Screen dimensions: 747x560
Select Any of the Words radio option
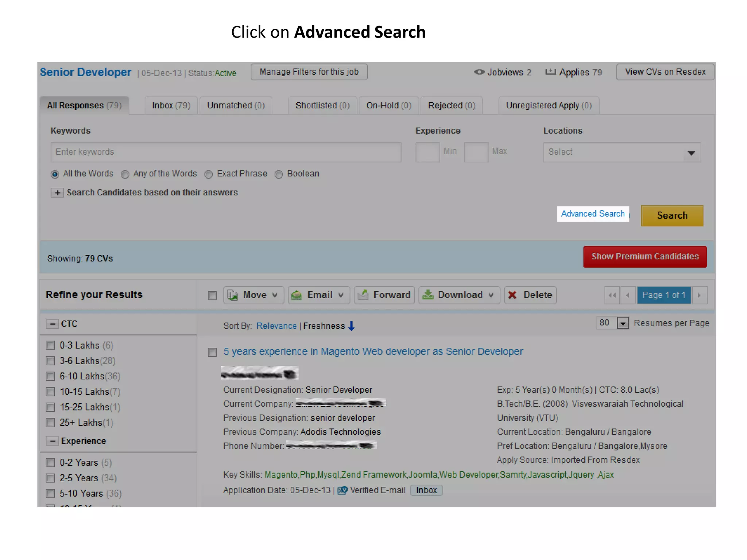click(x=125, y=174)
